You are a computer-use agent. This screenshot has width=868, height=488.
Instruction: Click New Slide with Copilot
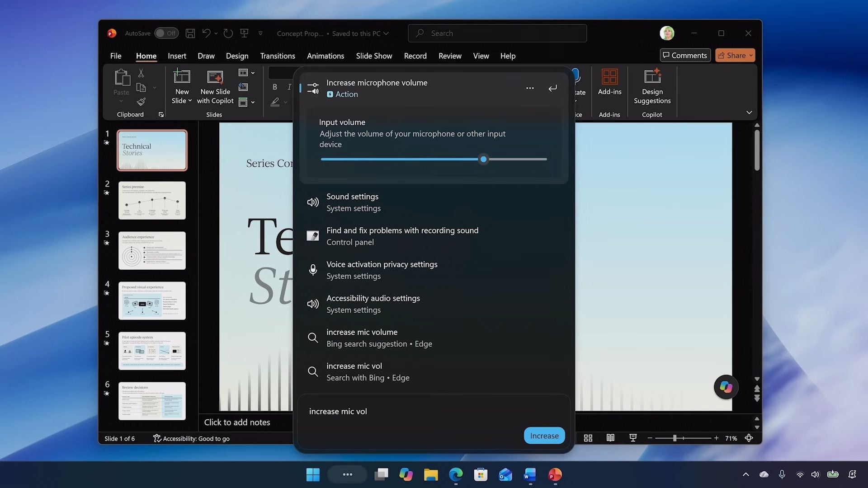[215, 87]
